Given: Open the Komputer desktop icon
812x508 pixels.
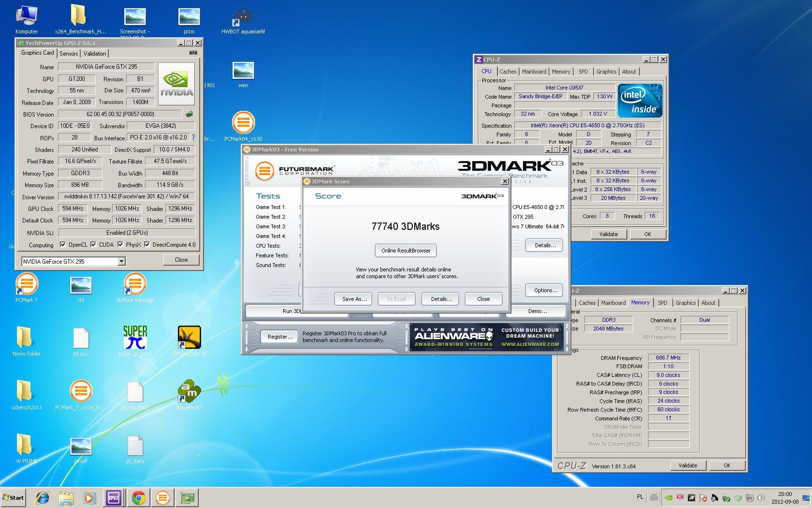Looking at the screenshot, I should click(27, 19).
